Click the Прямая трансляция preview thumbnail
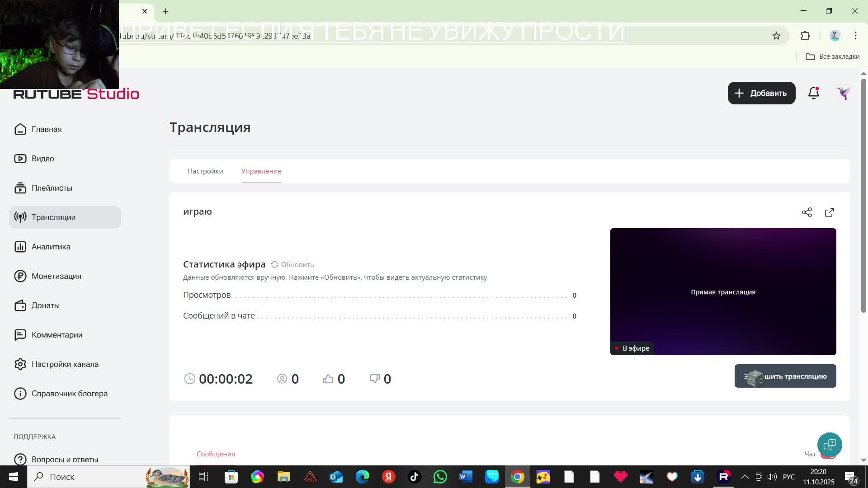 click(x=723, y=291)
